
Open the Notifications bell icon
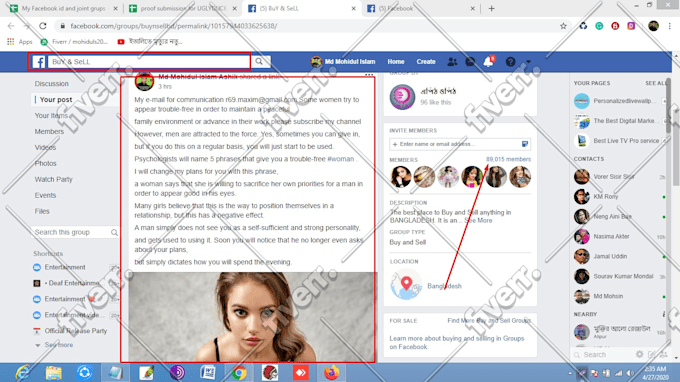point(488,62)
